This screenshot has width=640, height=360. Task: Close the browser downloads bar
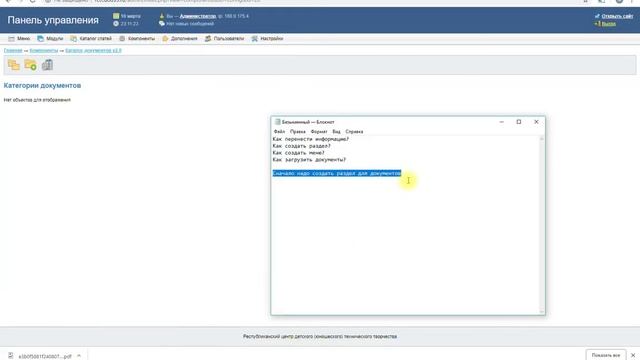633,356
